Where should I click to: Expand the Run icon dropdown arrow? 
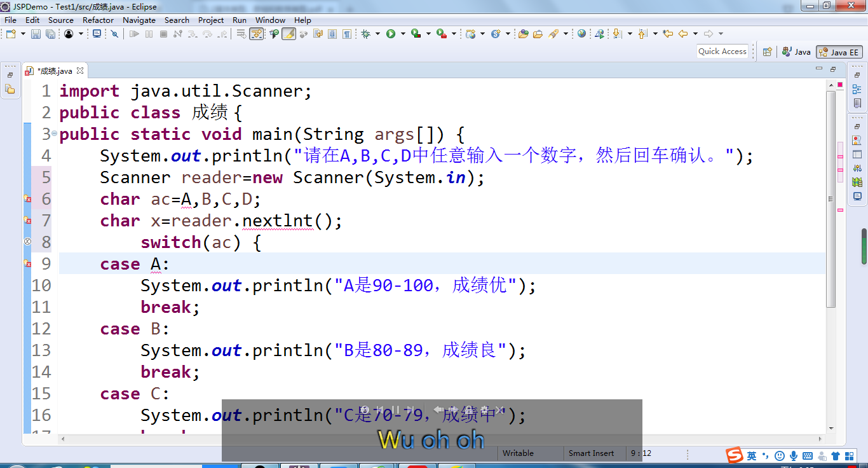tap(403, 34)
